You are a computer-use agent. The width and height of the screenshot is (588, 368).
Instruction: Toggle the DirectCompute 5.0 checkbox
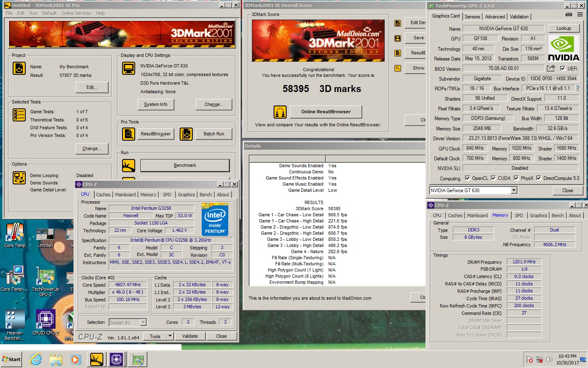pyautogui.click(x=539, y=178)
